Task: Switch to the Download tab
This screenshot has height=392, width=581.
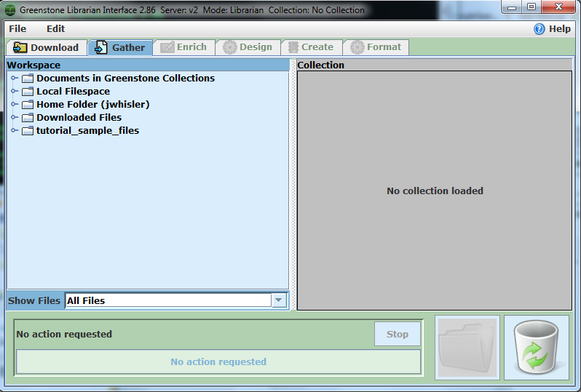Action: point(47,47)
